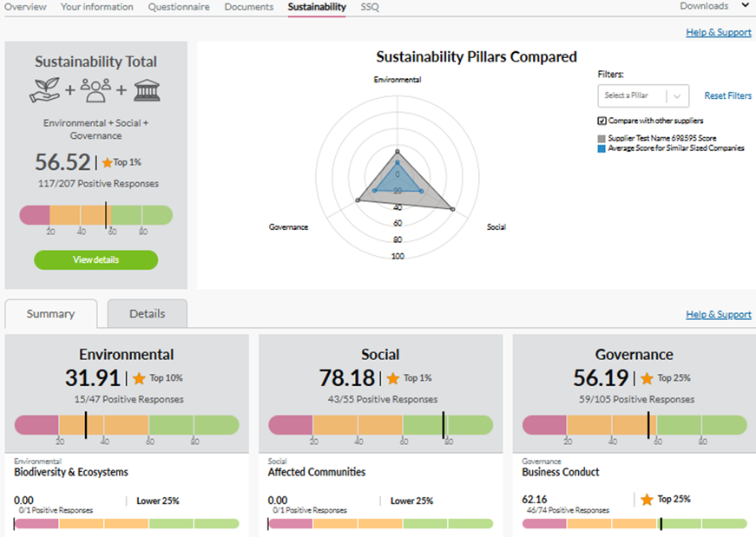This screenshot has height=537, width=756.
Task: Open the Select a Pillar dropdown
Action: [x=643, y=95]
